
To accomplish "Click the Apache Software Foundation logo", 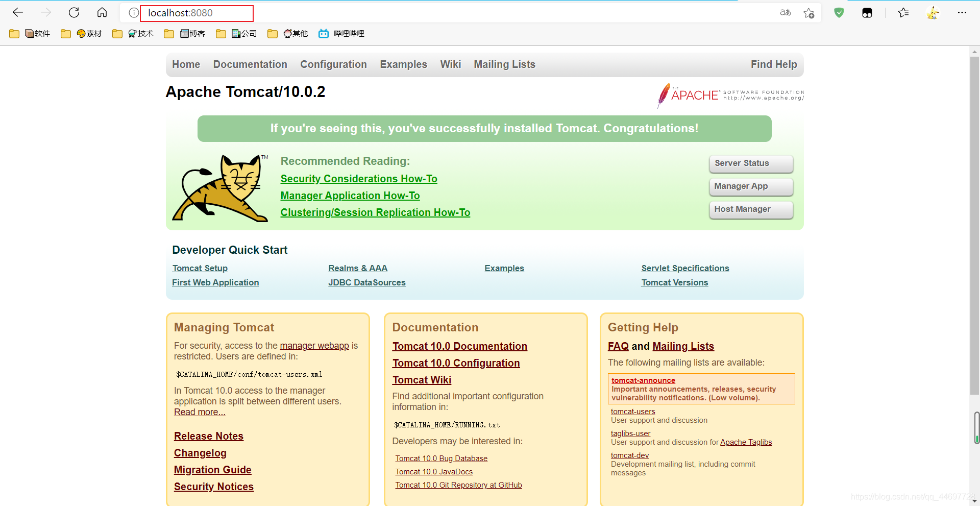I will pos(730,95).
